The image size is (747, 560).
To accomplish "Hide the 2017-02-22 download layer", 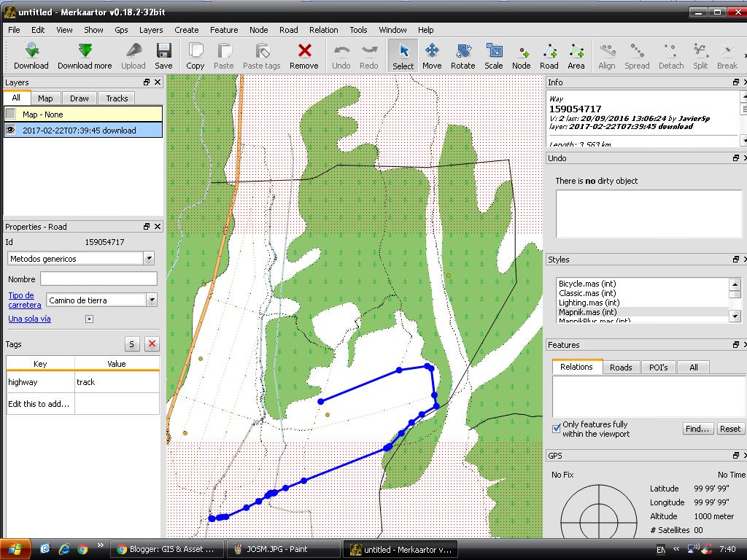I will (x=10, y=130).
